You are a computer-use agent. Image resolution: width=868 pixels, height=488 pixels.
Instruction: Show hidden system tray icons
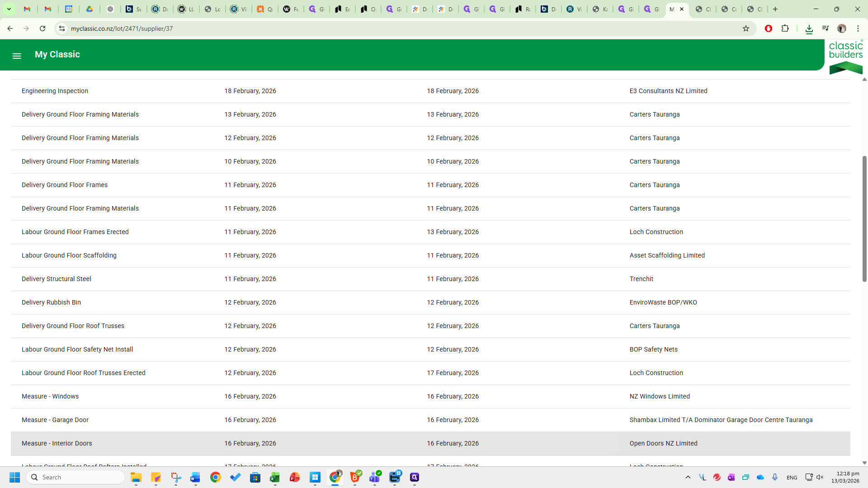[x=688, y=477]
